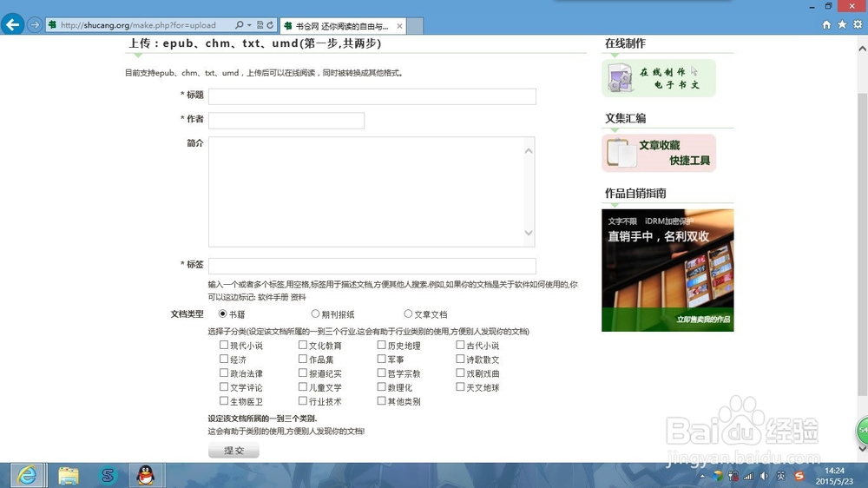The width and height of the screenshot is (868, 488).
Task: Click page scrollbar up arrow
Action: click(863, 49)
